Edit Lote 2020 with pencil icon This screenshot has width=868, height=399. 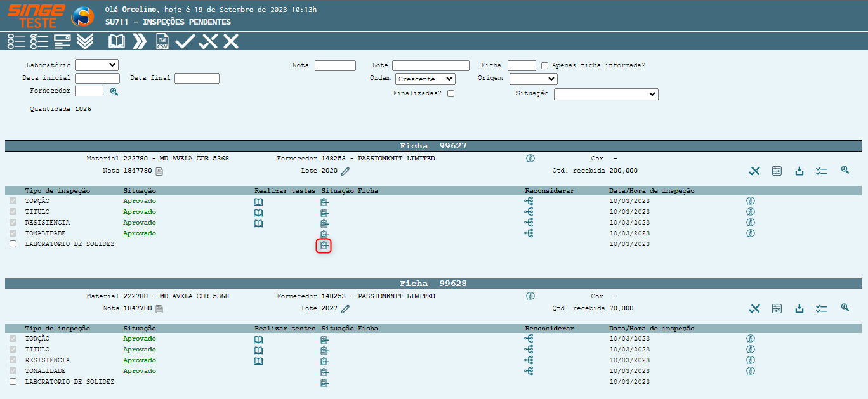point(345,171)
